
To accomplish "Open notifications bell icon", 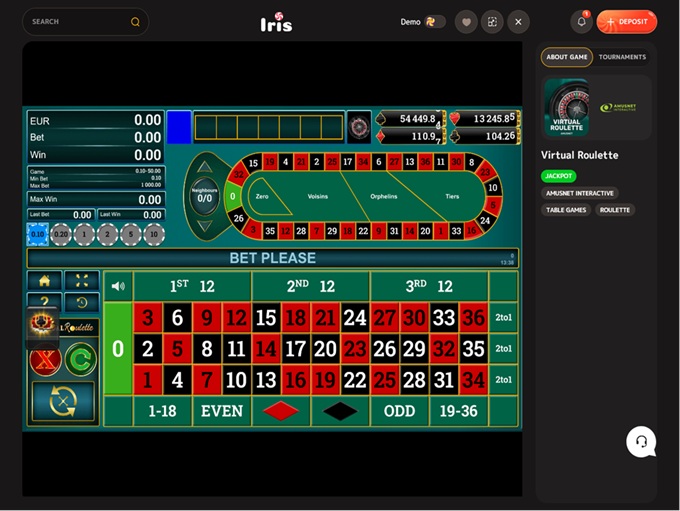I will tap(582, 22).
